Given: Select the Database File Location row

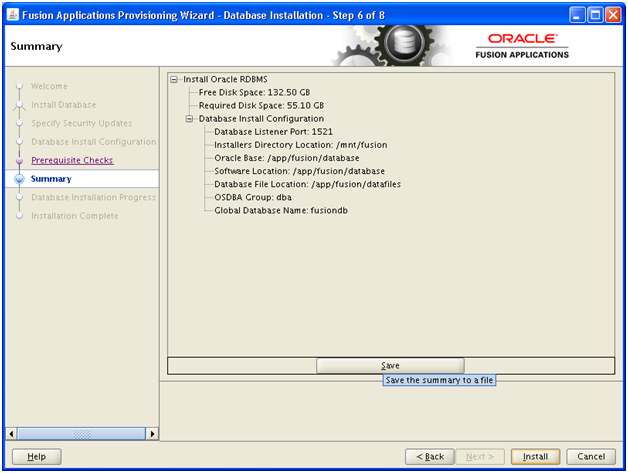Looking at the screenshot, I should 308,184.
